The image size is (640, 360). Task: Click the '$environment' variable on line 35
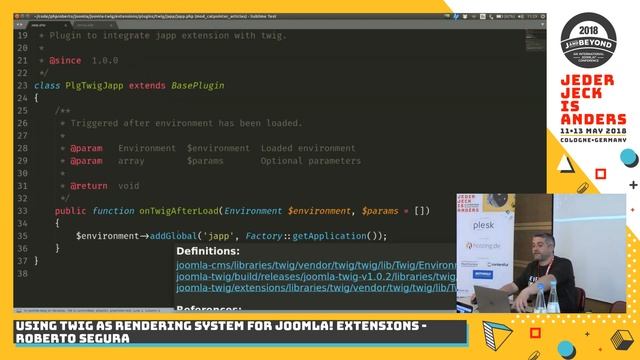coord(107,236)
